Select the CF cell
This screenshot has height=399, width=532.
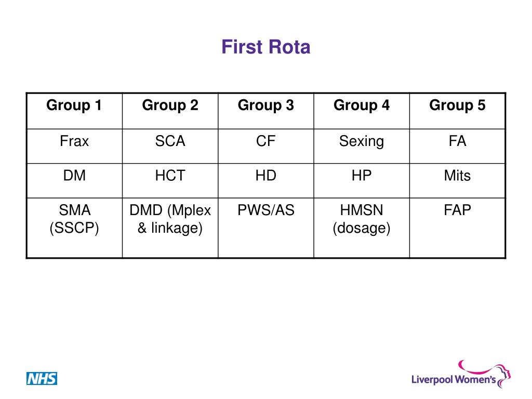coord(265,146)
